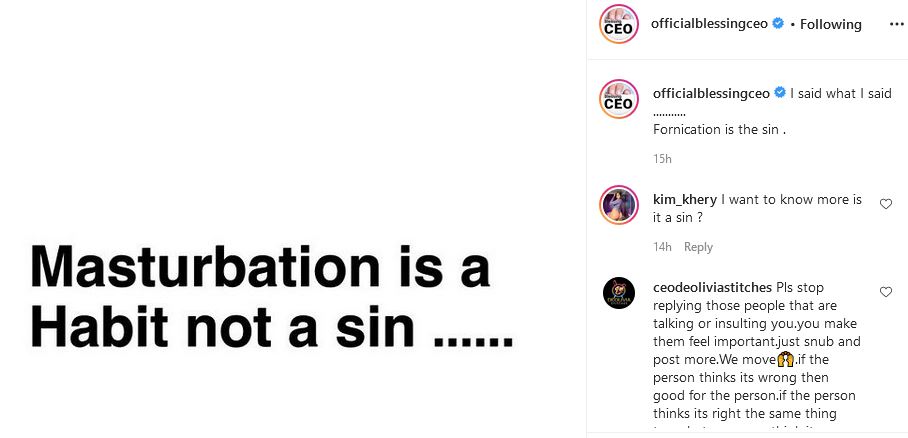Click officialblessingceo username in the caption
The width and height of the screenshot is (908, 438).
click(x=710, y=93)
